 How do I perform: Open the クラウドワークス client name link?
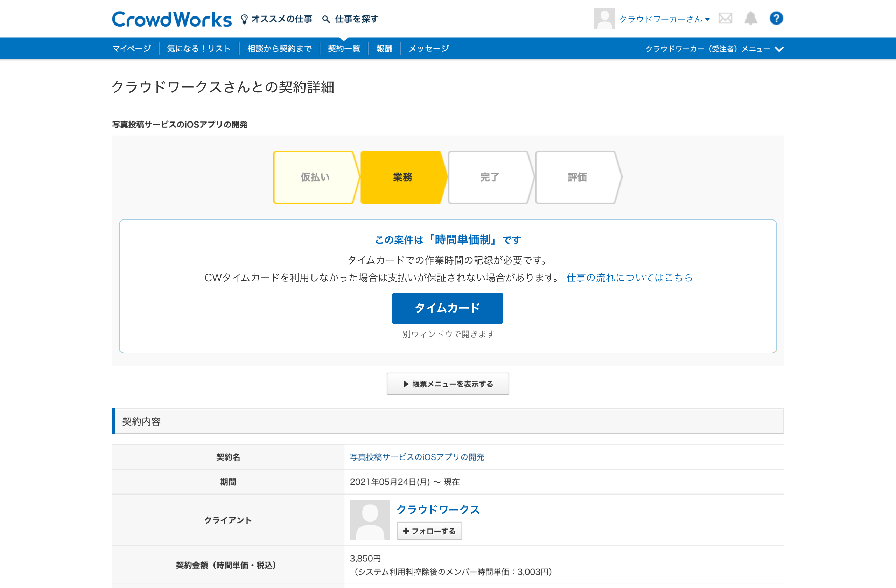[x=438, y=510]
